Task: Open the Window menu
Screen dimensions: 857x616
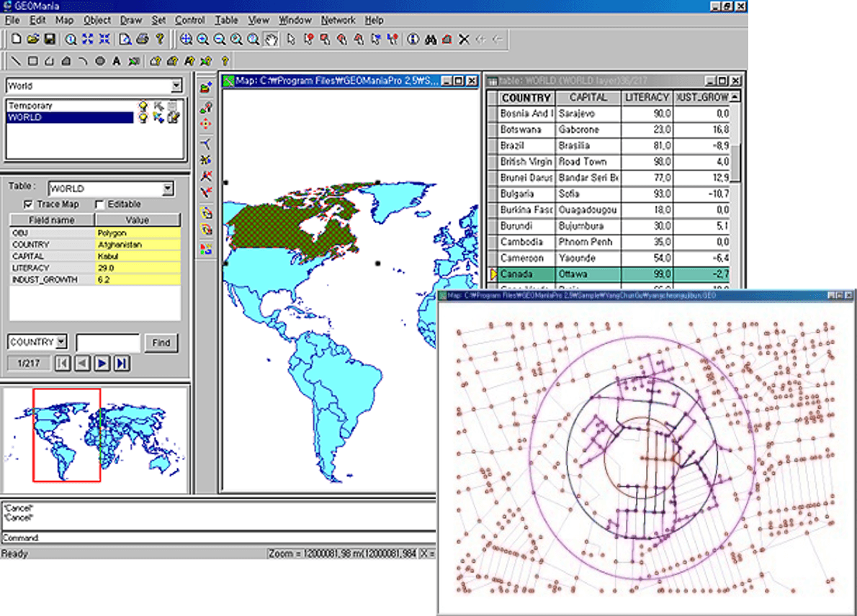Action: click(295, 20)
